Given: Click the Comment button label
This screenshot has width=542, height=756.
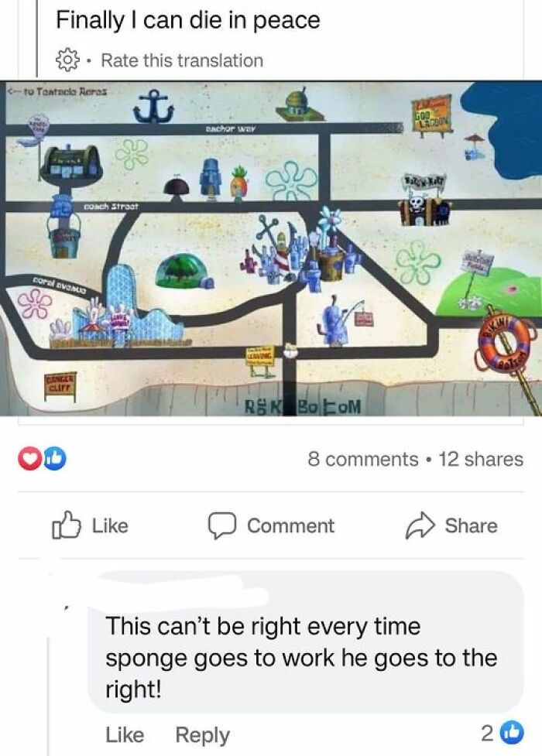Looking at the screenshot, I should coord(290,525).
